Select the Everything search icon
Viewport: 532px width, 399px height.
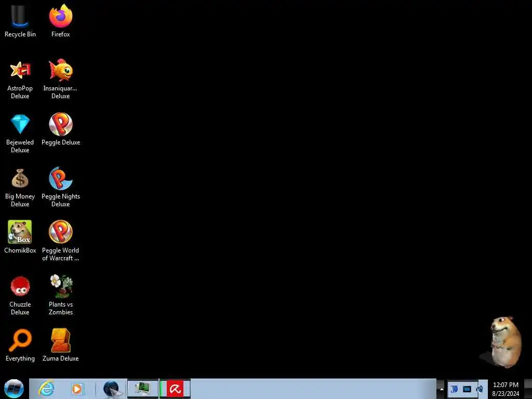coord(20,345)
